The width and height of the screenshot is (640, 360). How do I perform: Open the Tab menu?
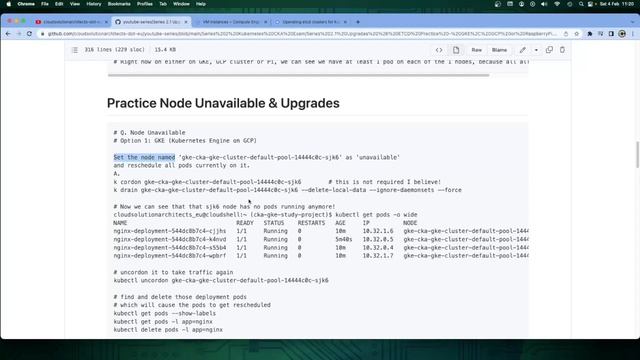click(163, 4)
